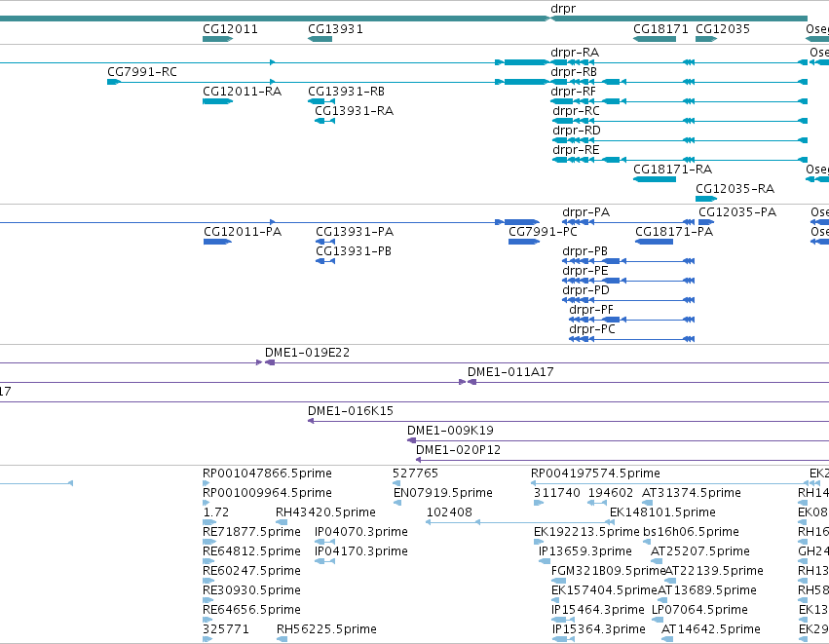Open the drpr-PE protein label

tap(584, 271)
